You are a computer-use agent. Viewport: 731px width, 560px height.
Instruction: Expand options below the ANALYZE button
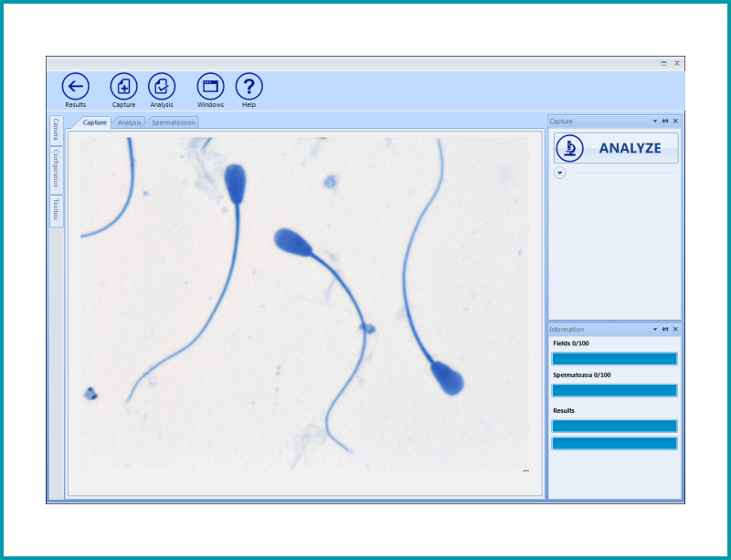(560, 173)
